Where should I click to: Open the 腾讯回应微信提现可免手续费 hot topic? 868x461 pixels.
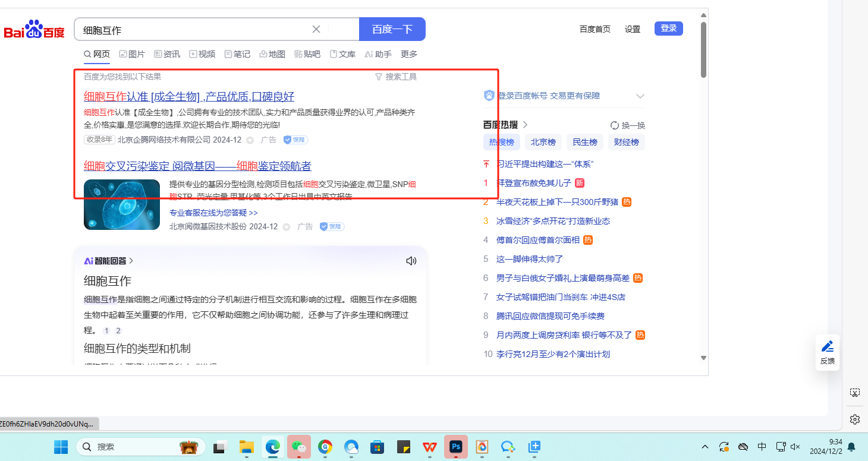click(550, 316)
